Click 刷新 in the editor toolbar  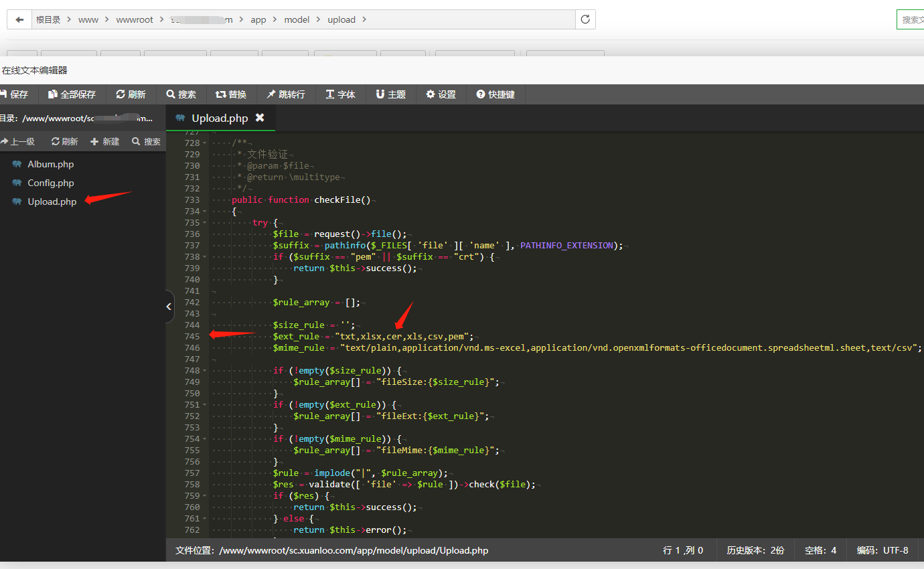(x=131, y=94)
